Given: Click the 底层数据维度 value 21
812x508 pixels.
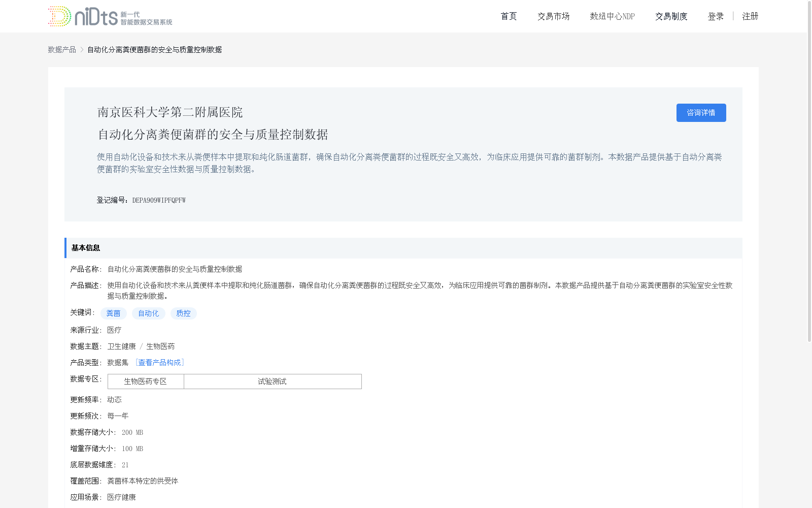Looking at the screenshot, I should pos(125,465).
